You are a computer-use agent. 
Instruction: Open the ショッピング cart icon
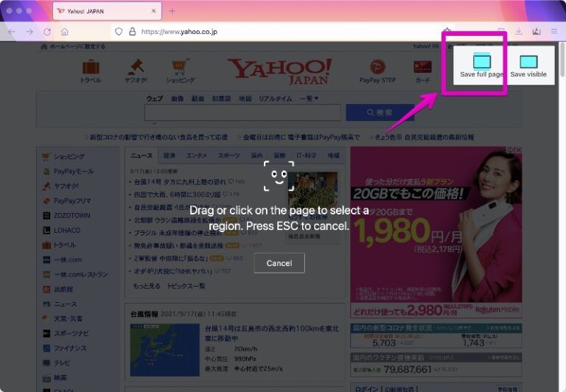click(180, 70)
